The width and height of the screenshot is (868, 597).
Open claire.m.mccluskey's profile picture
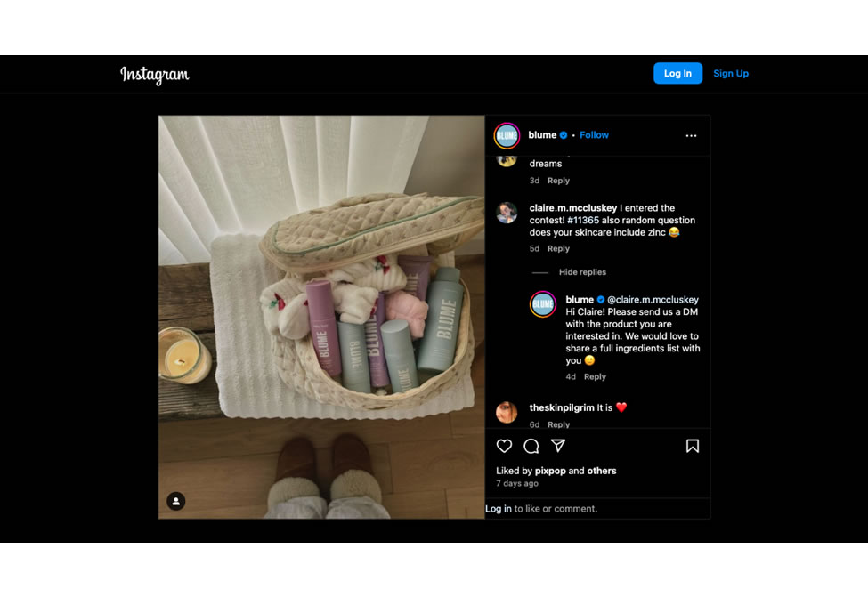point(507,213)
